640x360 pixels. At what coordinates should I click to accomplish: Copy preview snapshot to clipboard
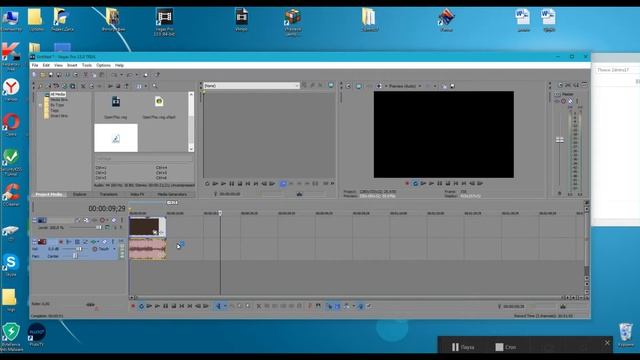444,86
